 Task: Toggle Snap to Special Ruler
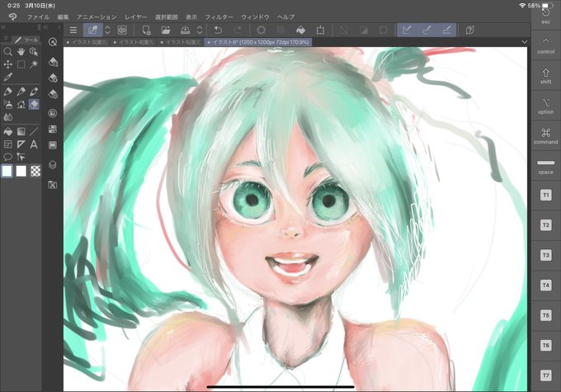coord(427,30)
